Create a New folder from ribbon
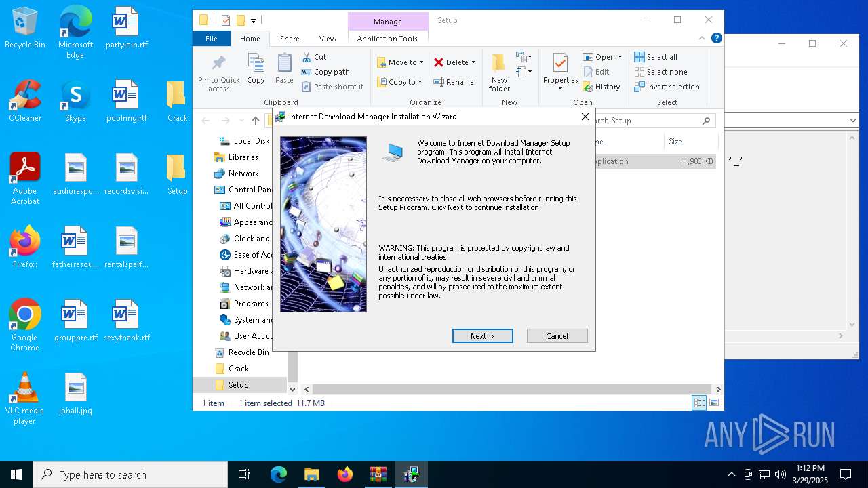The image size is (868, 488). (499, 73)
